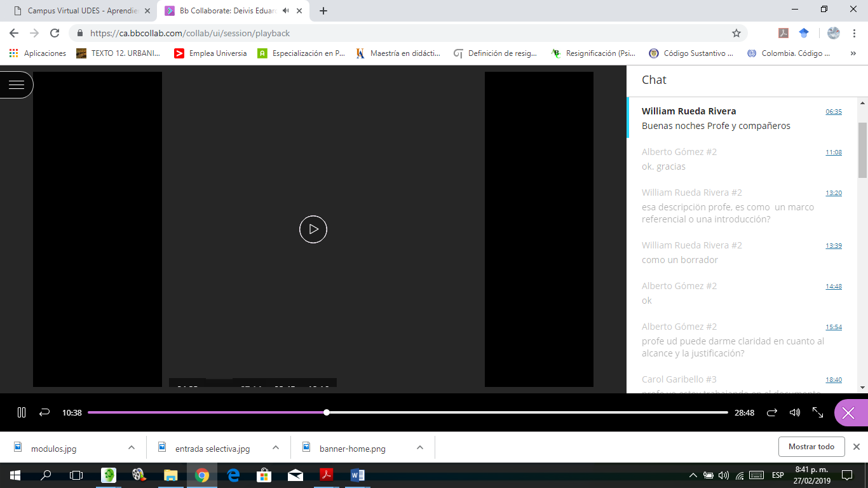Click the skip forward icon
This screenshot has width=868, height=488.
tap(772, 412)
